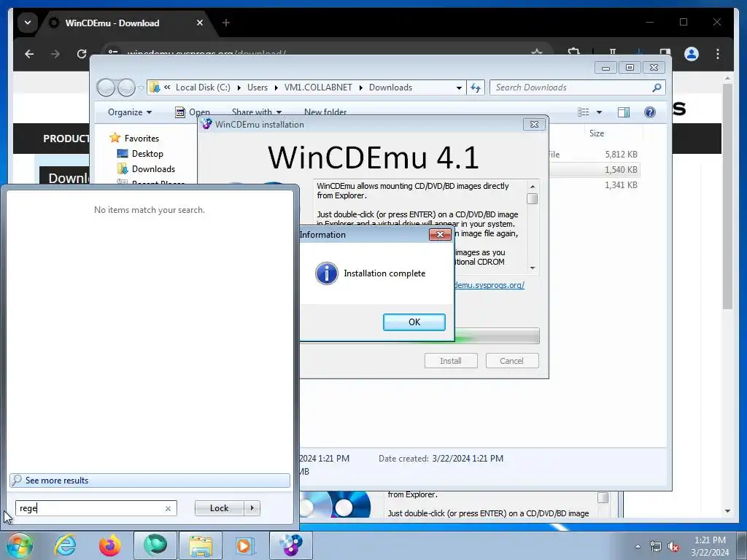The width and height of the screenshot is (747, 560).
Task: Click the search magnifier icon in Explorer
Action: (x=657, y=87)
